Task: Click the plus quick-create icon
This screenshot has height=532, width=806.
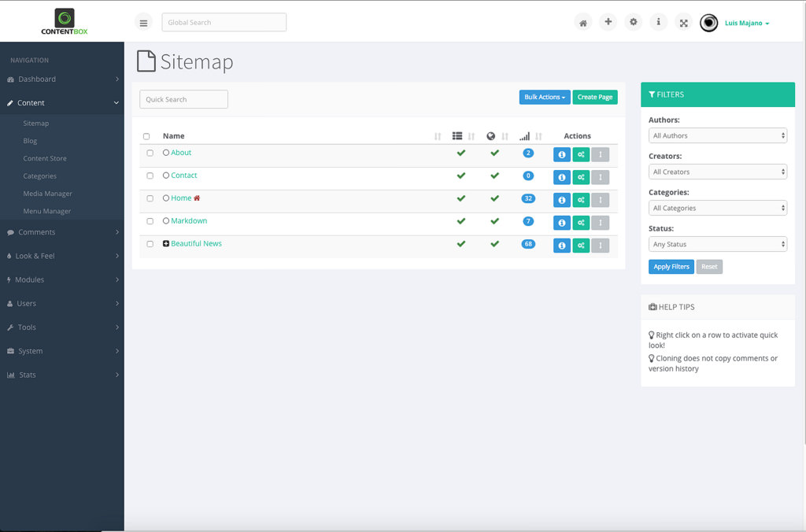Action: pyautogui.click(x=608, y=22)
